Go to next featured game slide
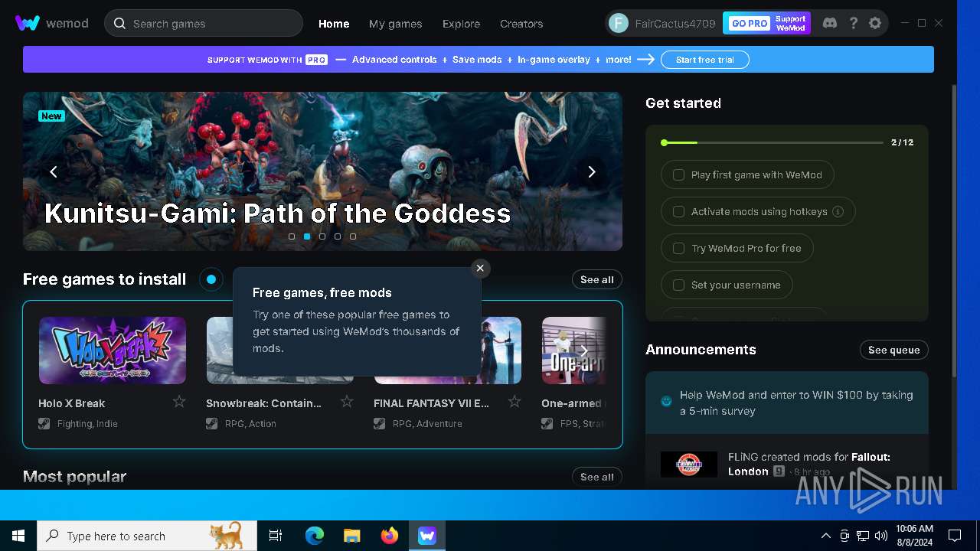Viewport: 980px width, 551px height. (x=591, y=171)
